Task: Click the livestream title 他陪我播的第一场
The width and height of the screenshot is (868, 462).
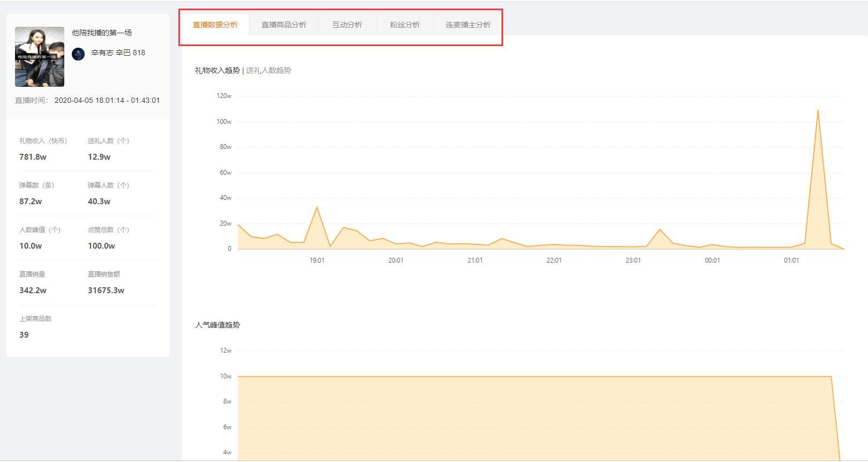Action: coord(102,33)
